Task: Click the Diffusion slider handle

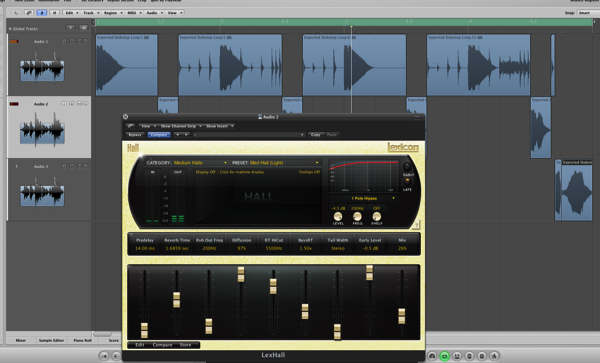Action: (x=241, y=274)
